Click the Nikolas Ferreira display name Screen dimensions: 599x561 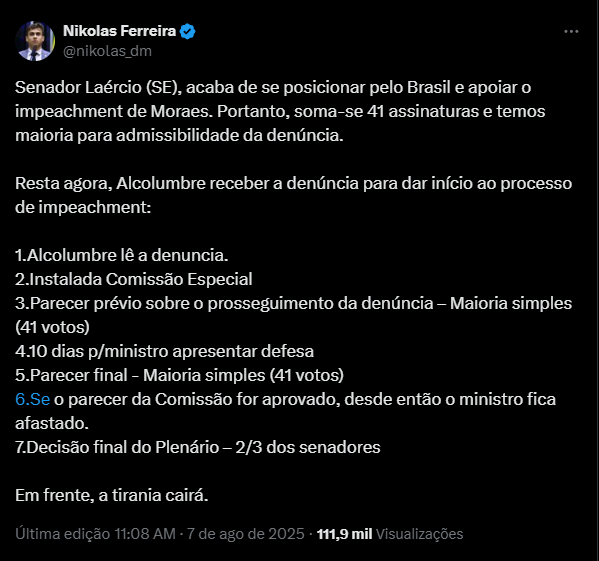pos(119,31)
